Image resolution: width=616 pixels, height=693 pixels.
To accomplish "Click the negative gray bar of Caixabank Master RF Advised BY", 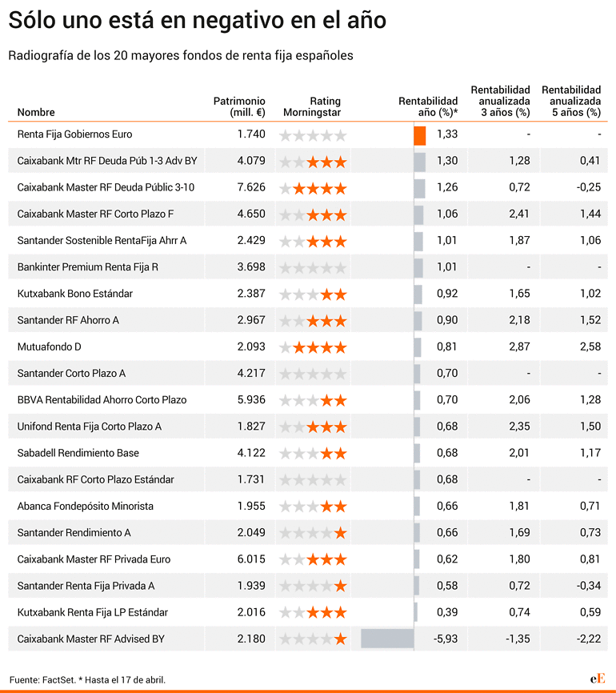I will click(x=387, y=639).
